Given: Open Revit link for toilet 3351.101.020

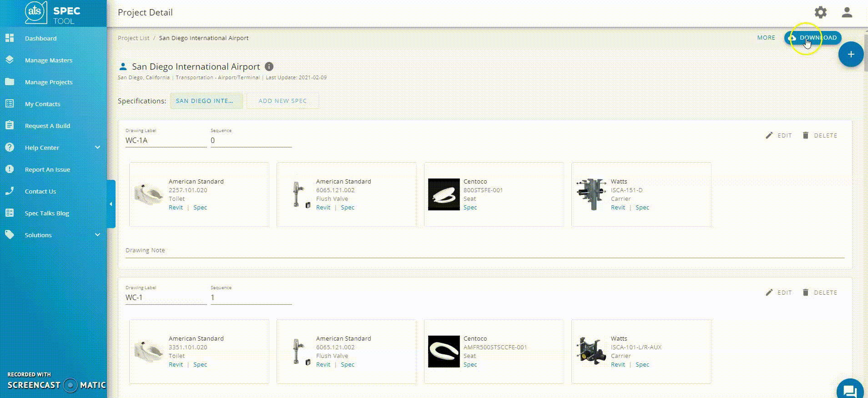Looking at the screenshot, I should [176, 364].
